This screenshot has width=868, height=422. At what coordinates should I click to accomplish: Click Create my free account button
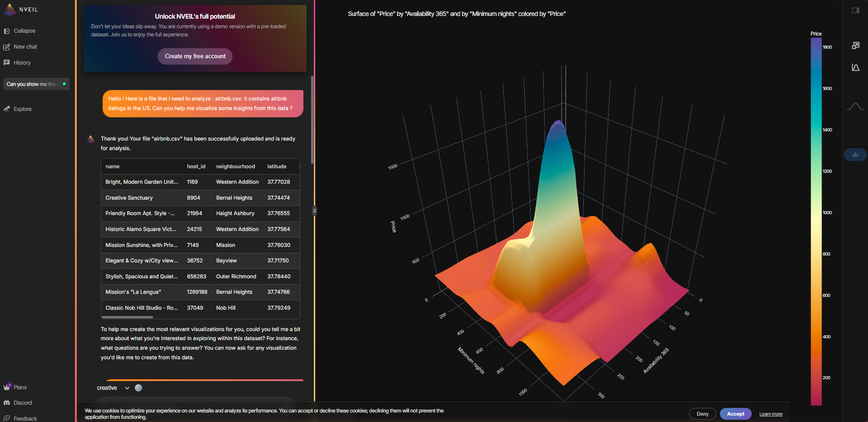pos(195,56)
